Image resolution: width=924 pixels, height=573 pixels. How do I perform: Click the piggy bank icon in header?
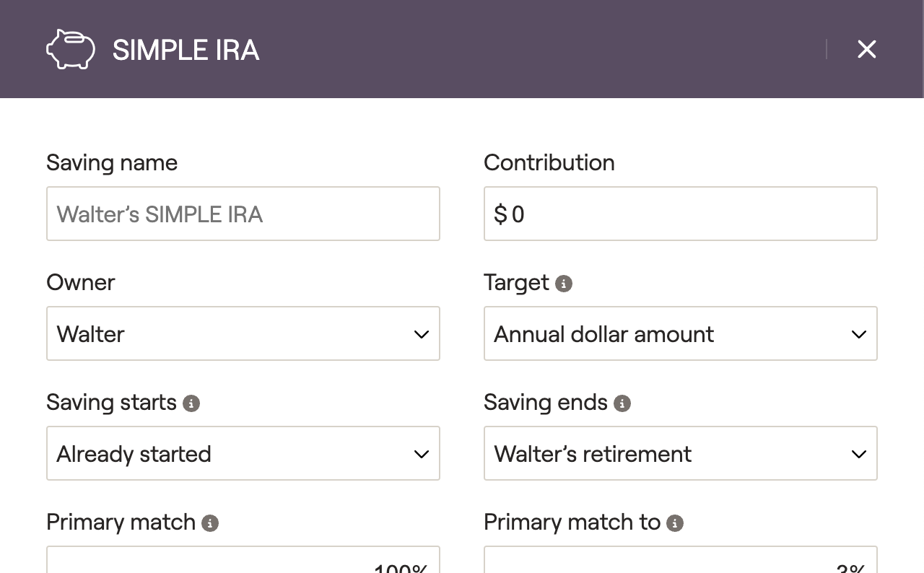pyautogui.click(x=71, y=49)
